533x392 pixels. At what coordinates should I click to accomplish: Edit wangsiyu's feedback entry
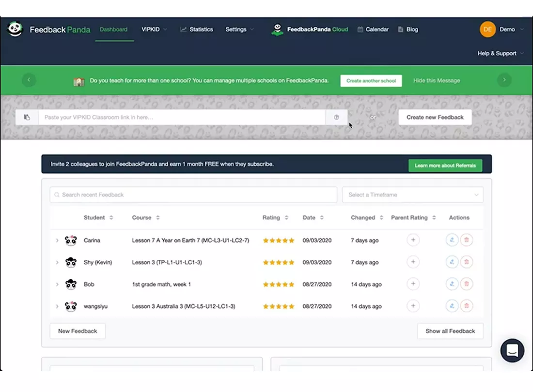point(452,306)
